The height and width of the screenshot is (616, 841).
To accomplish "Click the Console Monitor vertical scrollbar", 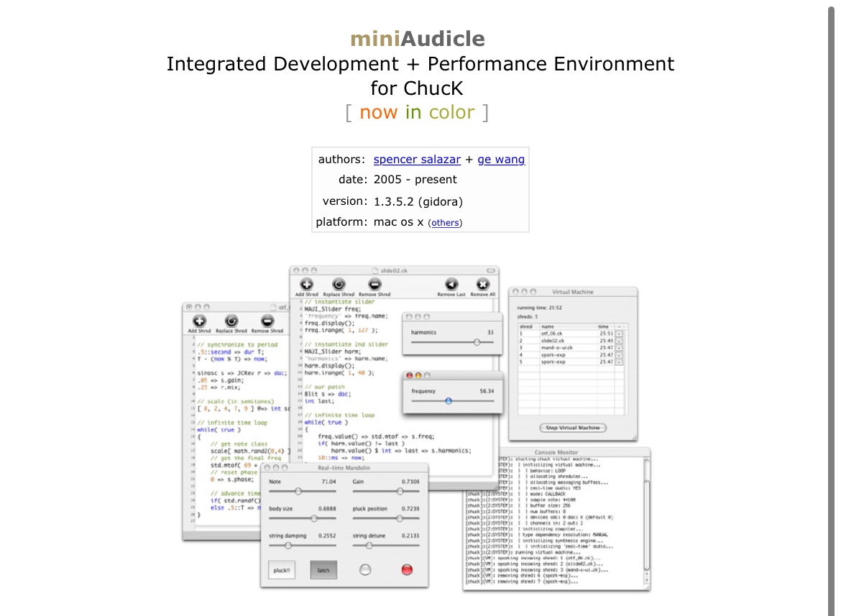I will point(646,521).
